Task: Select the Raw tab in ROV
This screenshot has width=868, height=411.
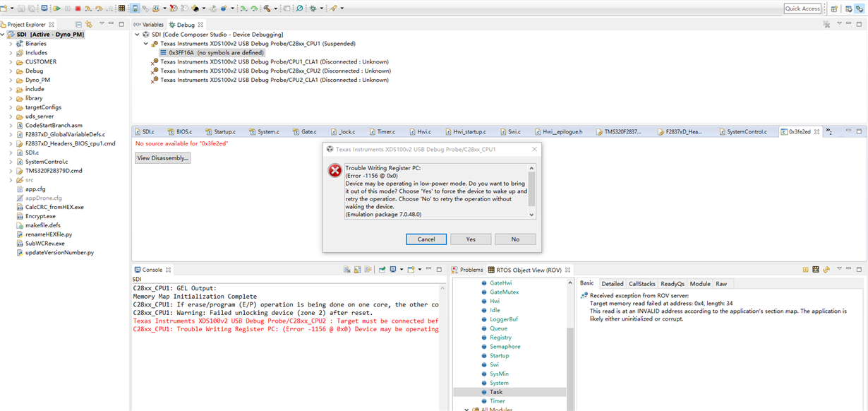Action: click(721, 284)
